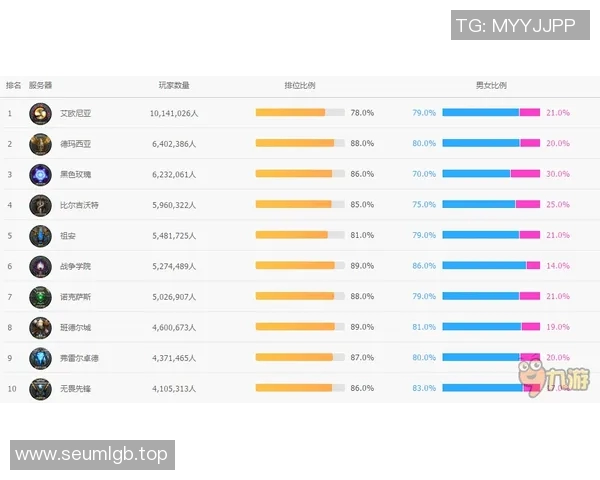Click the 弗雷尔卓德 server icon
The height and width of the screenshot is (480, 600).
[x=40, y=358]
